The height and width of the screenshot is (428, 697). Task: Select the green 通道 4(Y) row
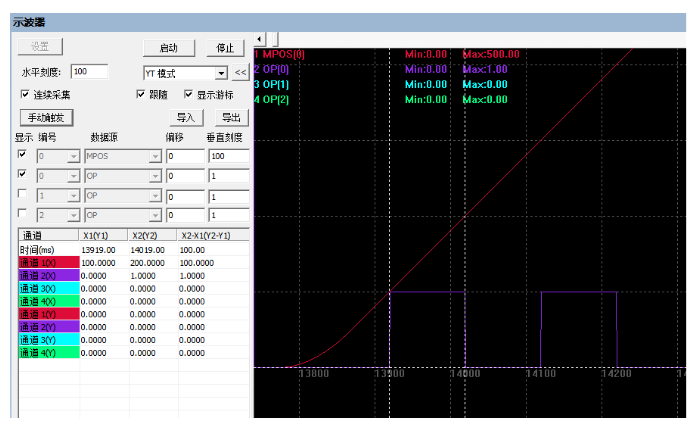[x=49, y=353]
